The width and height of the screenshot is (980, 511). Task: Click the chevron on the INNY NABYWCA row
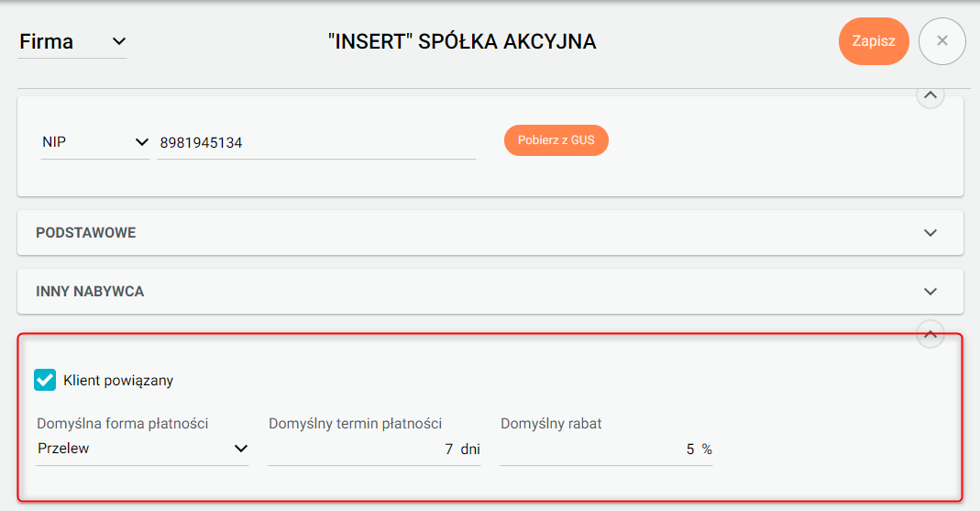[x=930, y=292]
